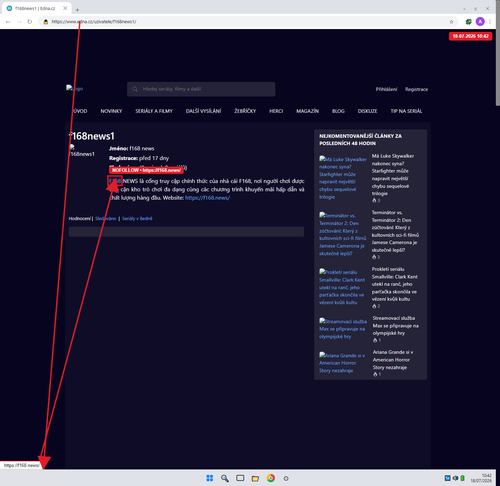500x486 pixels.
Task: Open Terminátor vs. Terminátor 2 article thumbnail
Action: (x=342, y=234)
